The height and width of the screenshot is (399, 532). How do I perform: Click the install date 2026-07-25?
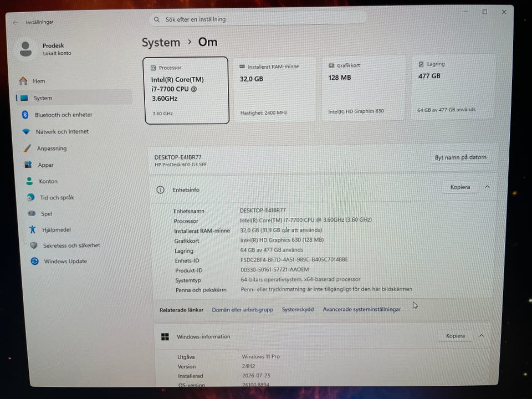pyautogui.click(x=256, y=376)
